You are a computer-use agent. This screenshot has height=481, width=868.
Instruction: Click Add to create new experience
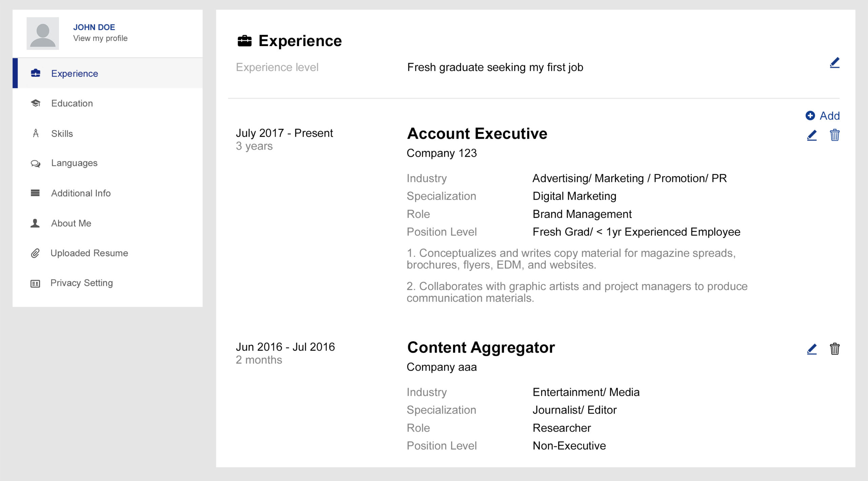coord(823,116)
